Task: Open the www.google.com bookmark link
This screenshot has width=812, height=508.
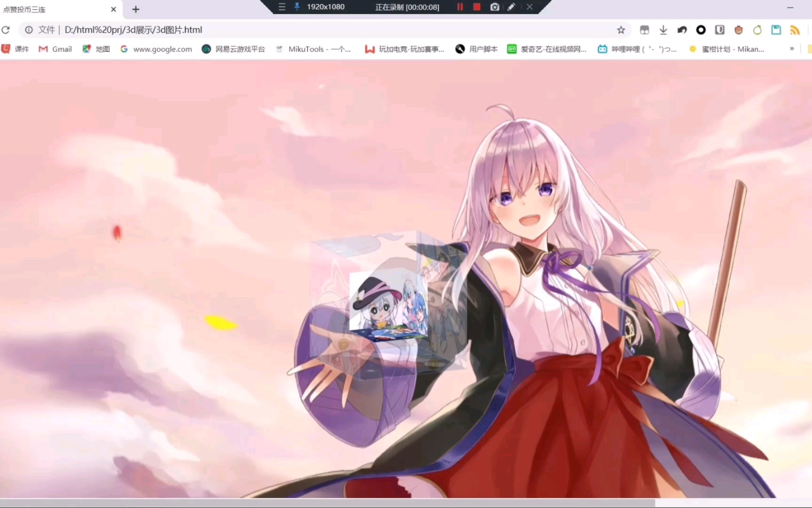Action: click(x=156, y=48)
